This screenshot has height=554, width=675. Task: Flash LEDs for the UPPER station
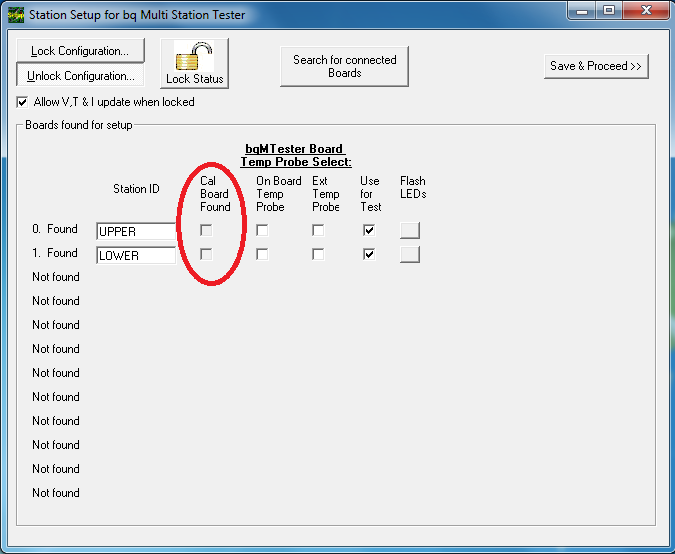pos(410,230)
